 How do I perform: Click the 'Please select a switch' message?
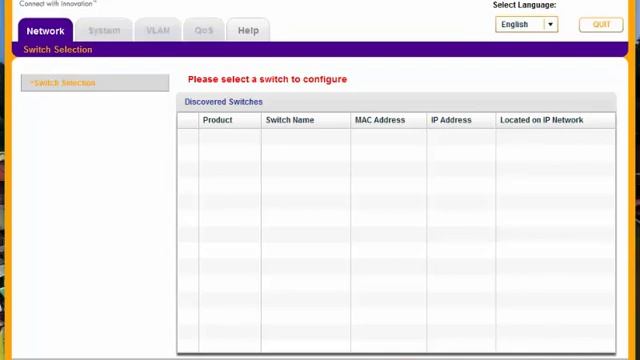click(267, 79)
